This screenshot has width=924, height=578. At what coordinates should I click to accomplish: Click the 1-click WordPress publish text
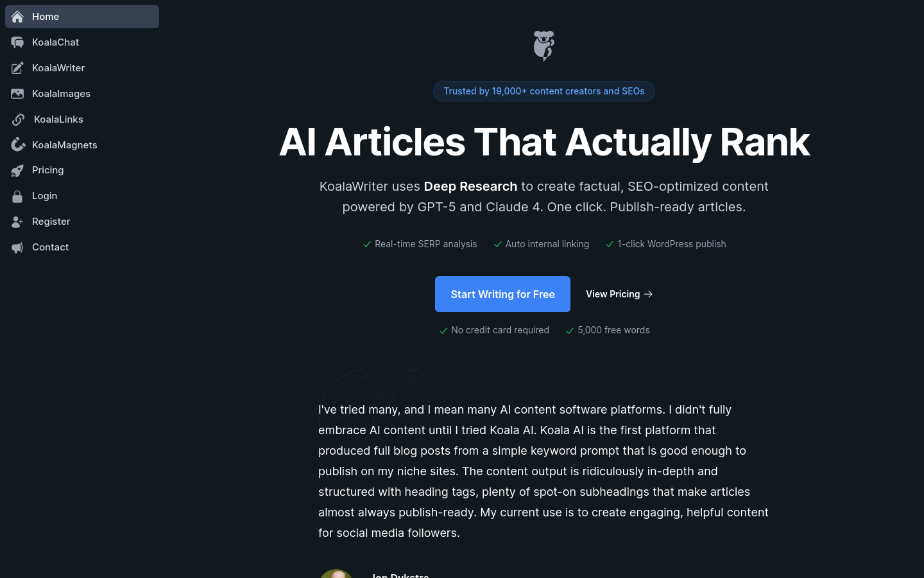coord(672,244)
